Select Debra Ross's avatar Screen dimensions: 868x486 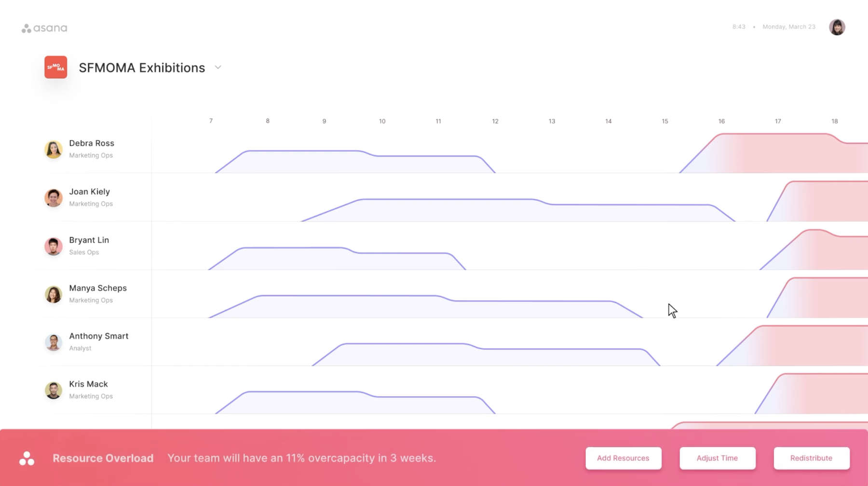point(54,150)
